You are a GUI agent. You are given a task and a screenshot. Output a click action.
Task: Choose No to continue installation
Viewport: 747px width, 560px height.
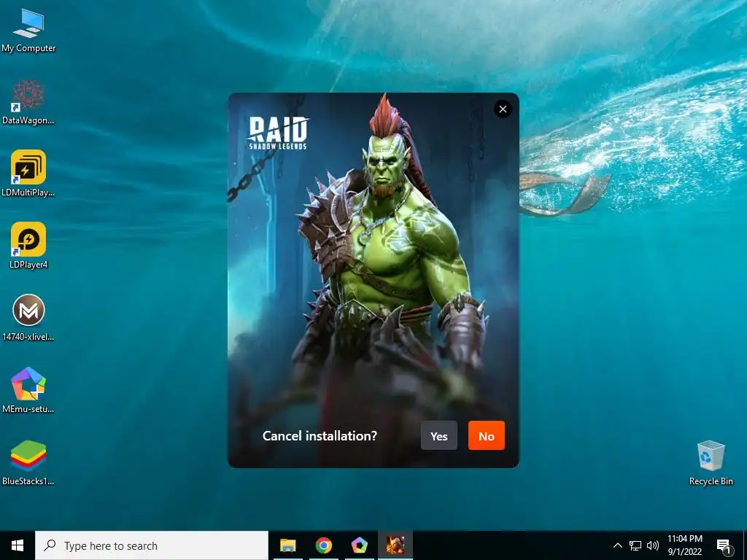487,436
